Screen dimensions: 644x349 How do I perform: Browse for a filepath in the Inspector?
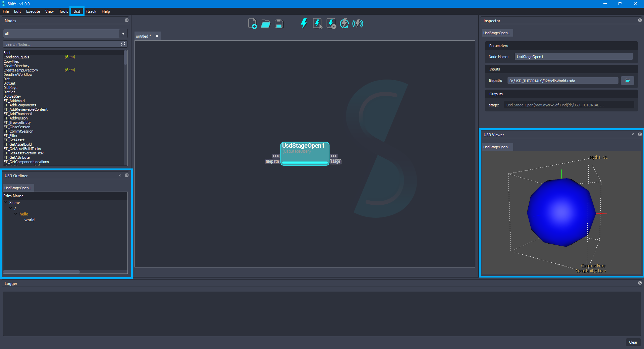pyautogui.click(x=627, y=81)
